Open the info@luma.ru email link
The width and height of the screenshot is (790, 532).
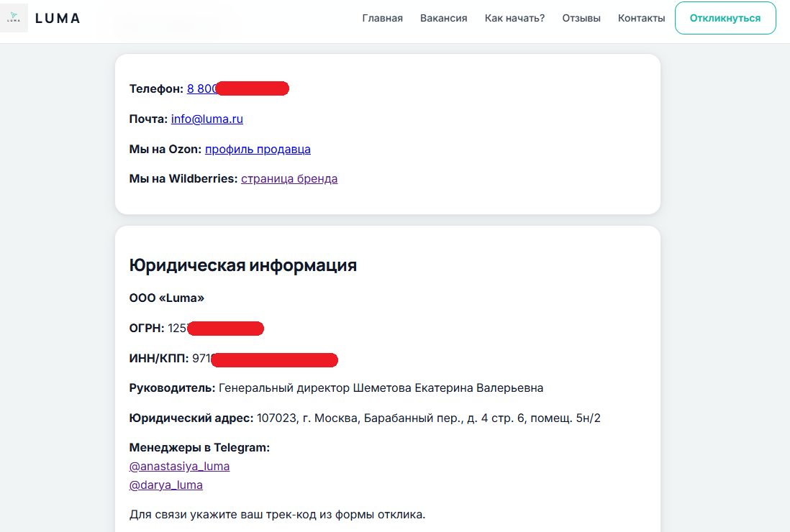(x=207, y=119)
